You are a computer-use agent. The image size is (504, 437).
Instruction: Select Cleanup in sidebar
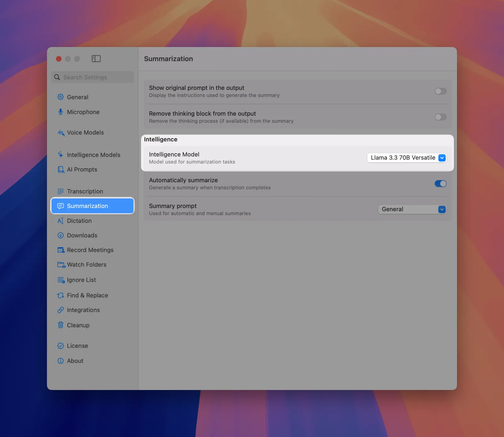click(x=92, y=325)
